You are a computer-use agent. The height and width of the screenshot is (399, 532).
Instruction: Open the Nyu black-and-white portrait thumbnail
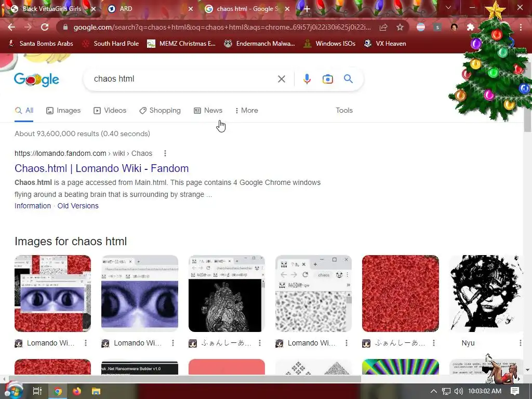[486, 294]
